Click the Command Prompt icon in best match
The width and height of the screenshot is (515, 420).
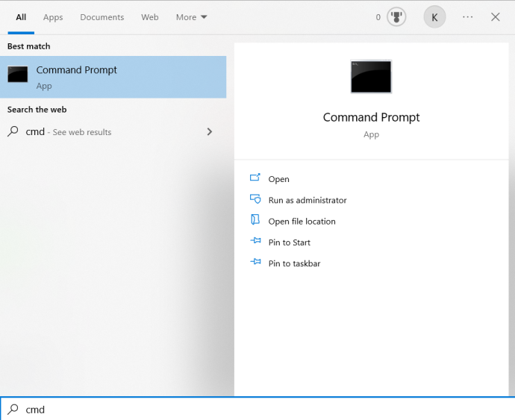[x=18, y=74]
